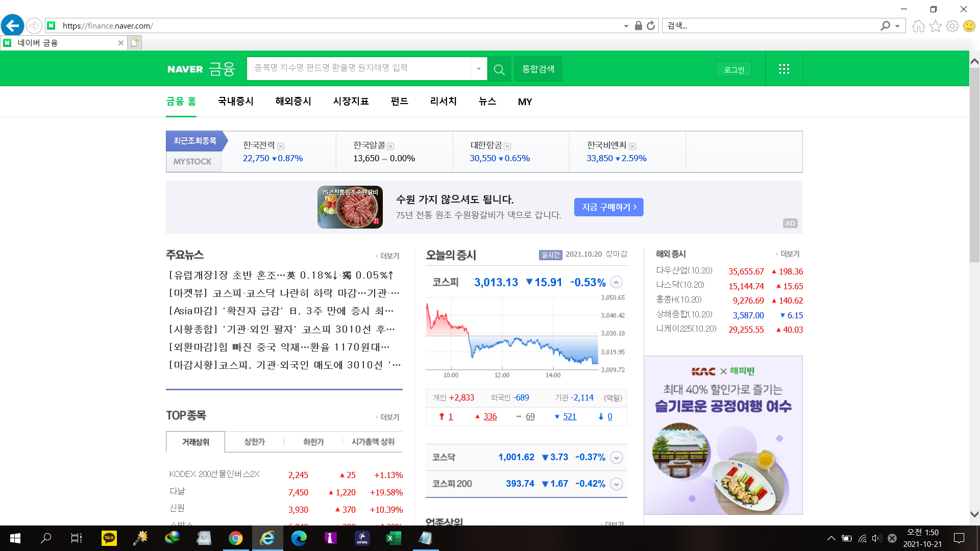This screenshot has height=551, width=980.
Task: Focus the stock name search input field
Action: pyautogui.click(x=359, y=68)
